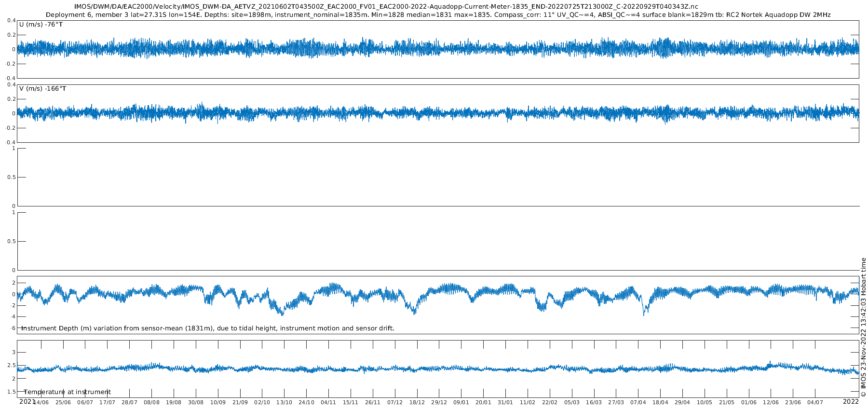Click the '31/01' date tick label
The image size is (868, 410).
pyautogui.click(x=505, y=402)
